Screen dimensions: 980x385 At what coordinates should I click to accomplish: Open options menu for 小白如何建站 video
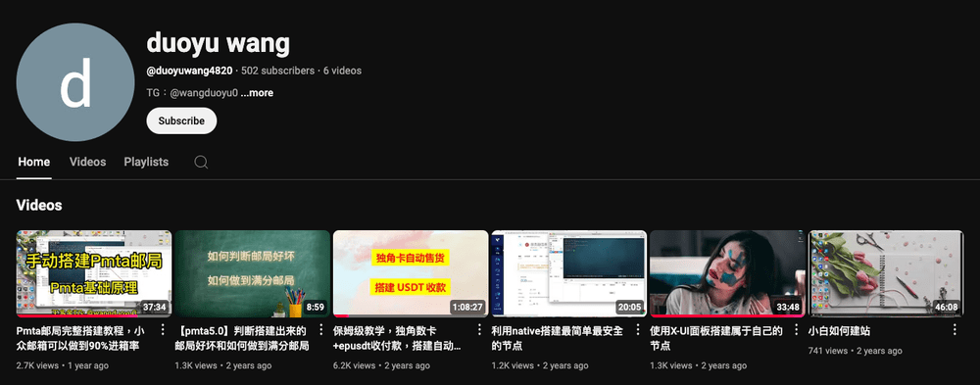(955, 330)
